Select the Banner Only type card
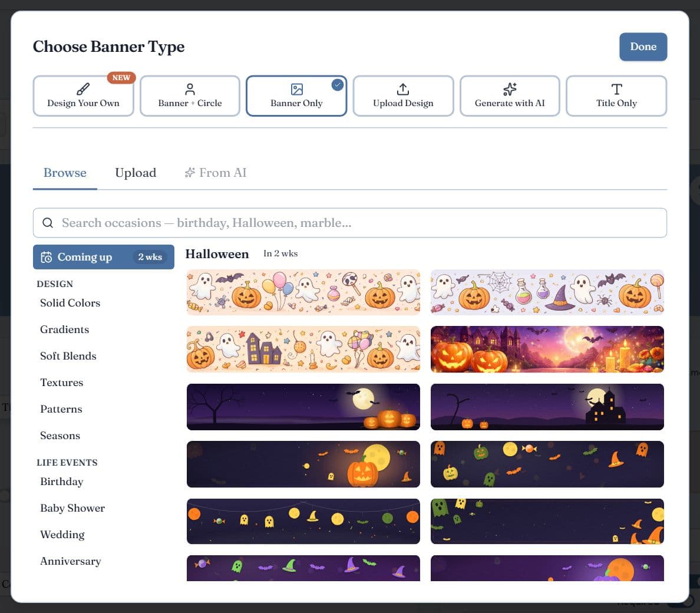Image resolution: width=700 pixels, height=613 pixels. coord(296,96)
